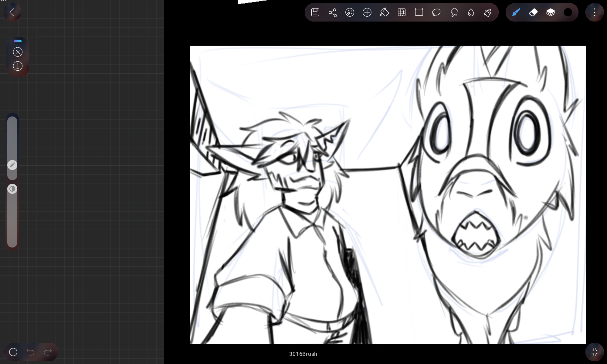Select the paint bucket fill tool

click(x=384, y=12)
